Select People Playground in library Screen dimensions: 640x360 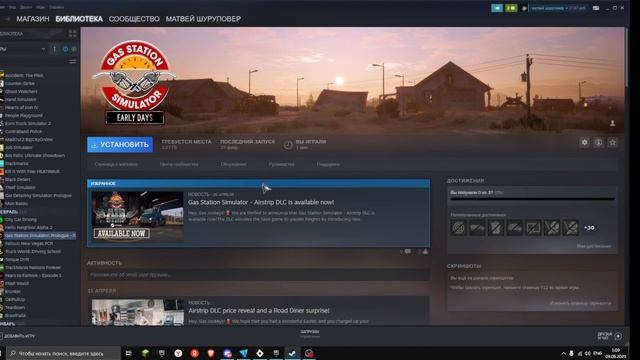(x=24, y=116)
